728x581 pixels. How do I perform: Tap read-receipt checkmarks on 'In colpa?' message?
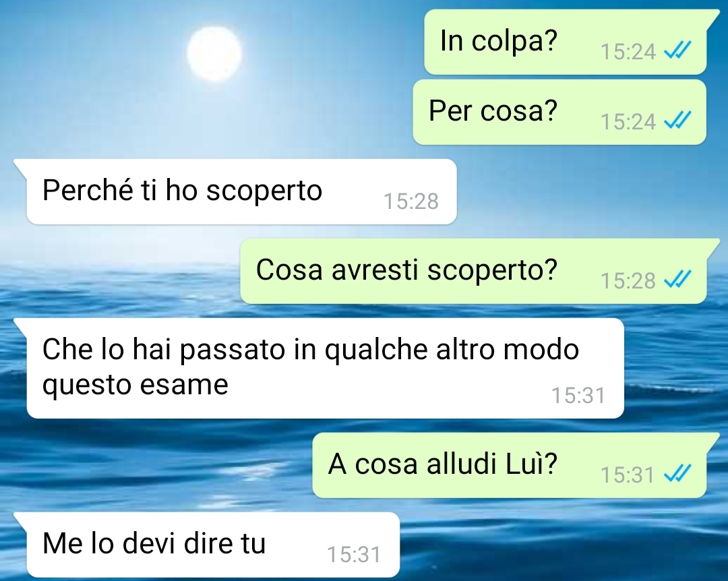coord(677,50)
